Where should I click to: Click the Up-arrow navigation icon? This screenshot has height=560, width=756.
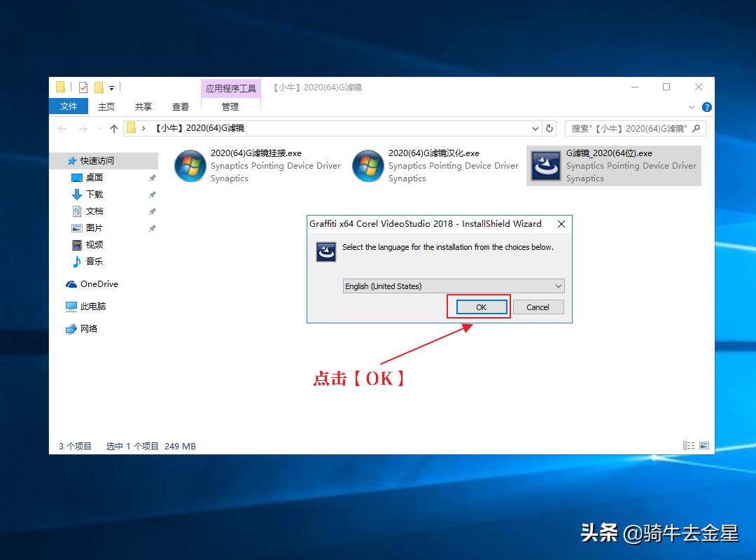[113, 128]
